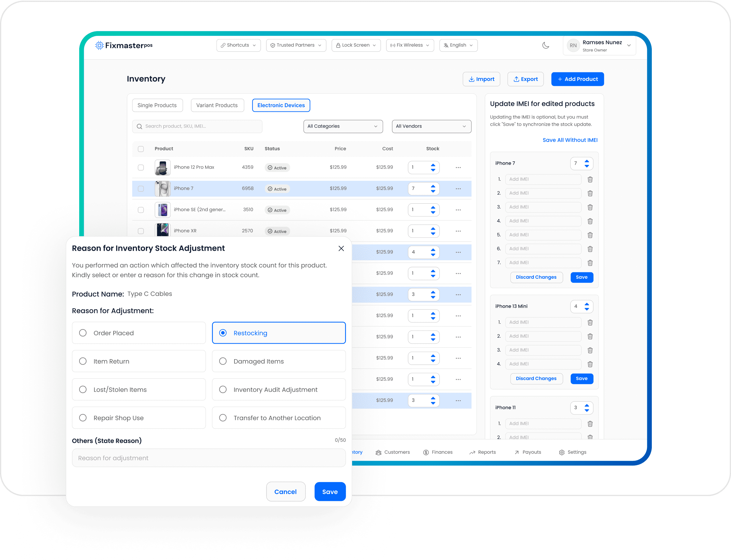The height and width of the screenshot is (560, 731).
Task: Click the iPhone 12 Pro Max thumbnail
Action: tap(162, 167)
